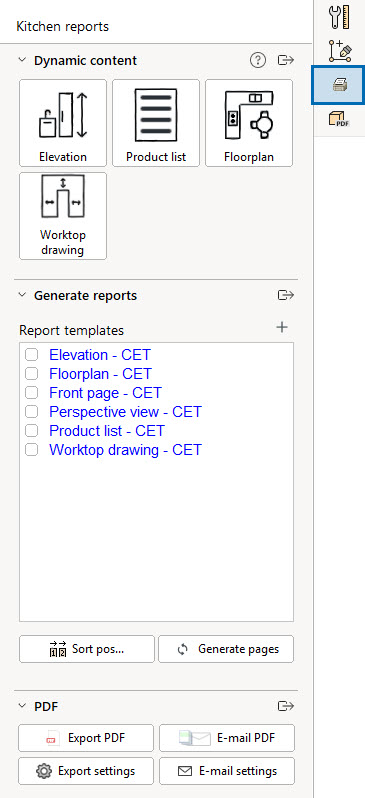The height and width of the screenshot is (798, 365).
Task: Insert Elevation dynamic content
Action: [x=63, y=123]
